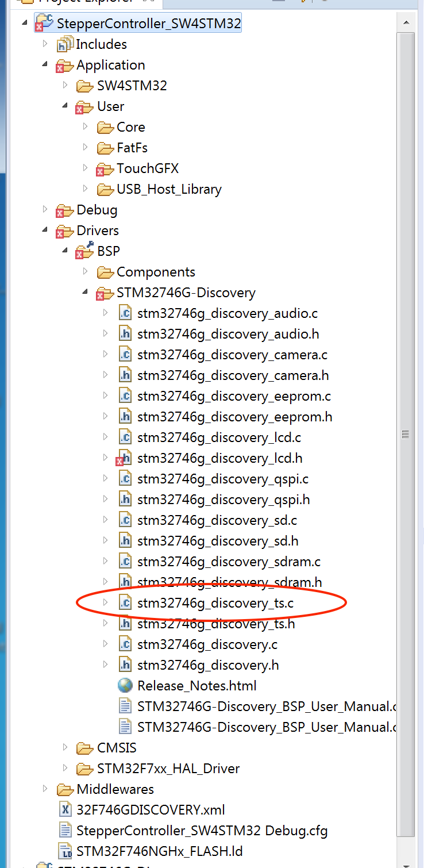Click the StepperController_SW4STM32 project icon
The height and width of the screenshot is (868, 424).
tap(44, 24)
